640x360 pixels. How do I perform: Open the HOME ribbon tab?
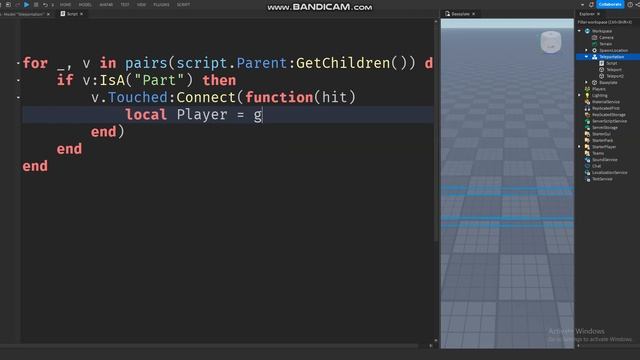coord(65,4)
